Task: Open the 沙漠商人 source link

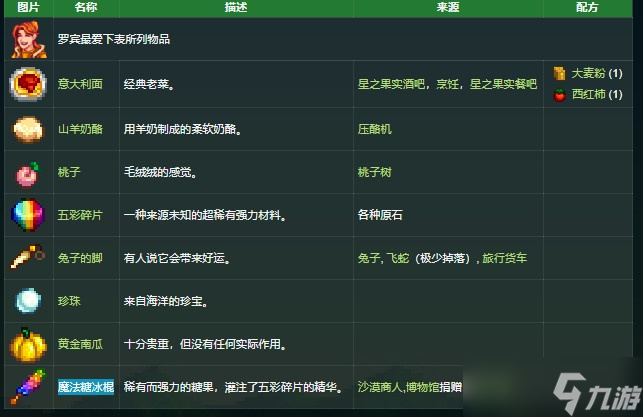Action: (380, 387)
